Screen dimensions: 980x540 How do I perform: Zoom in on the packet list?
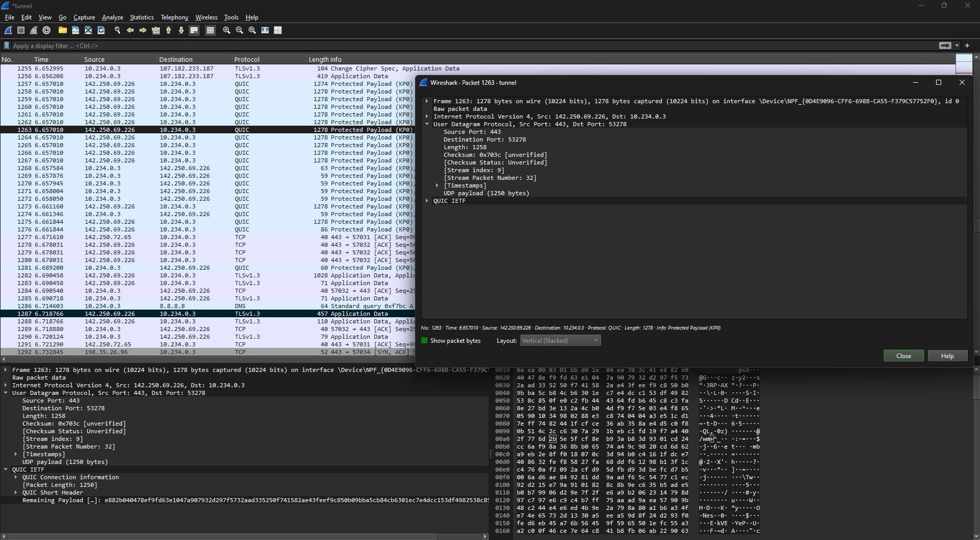226,30
